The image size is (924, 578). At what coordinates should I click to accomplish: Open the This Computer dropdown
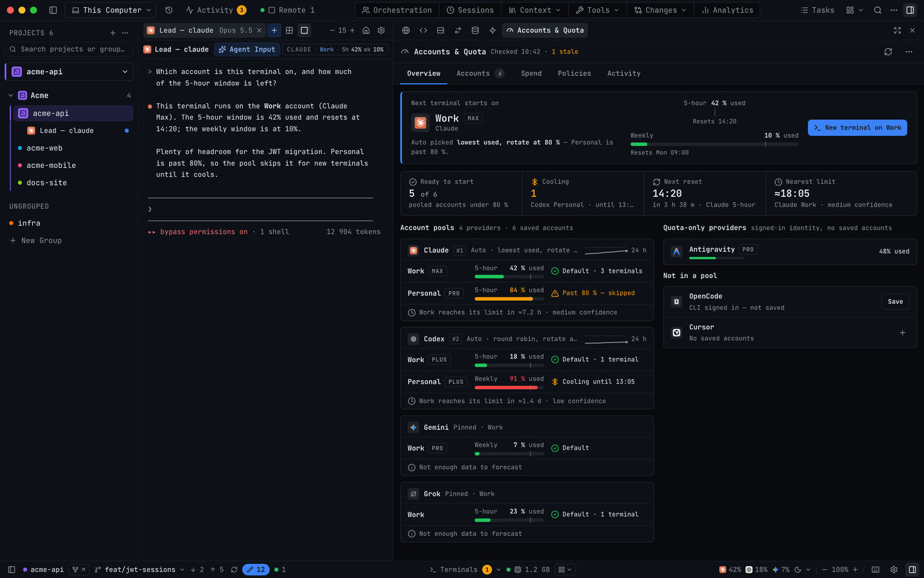coord(111,10)
